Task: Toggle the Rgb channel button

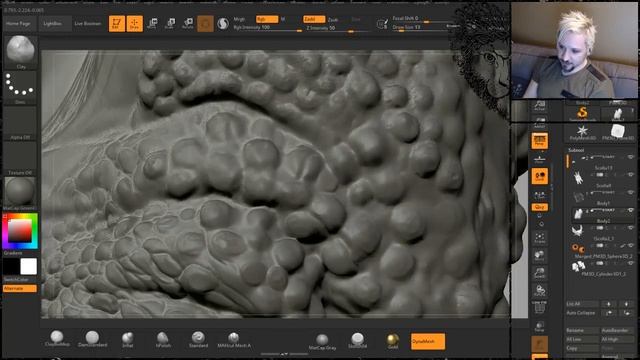Action: click(x=267, y=19)
